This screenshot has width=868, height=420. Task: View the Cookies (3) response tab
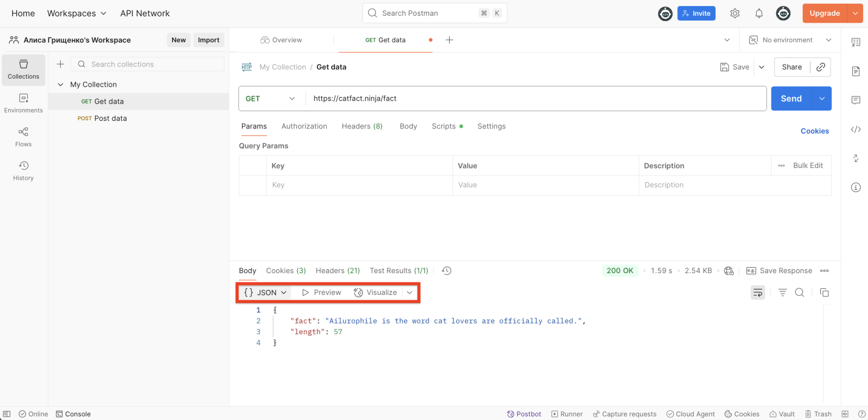click(x=286, y=271)
